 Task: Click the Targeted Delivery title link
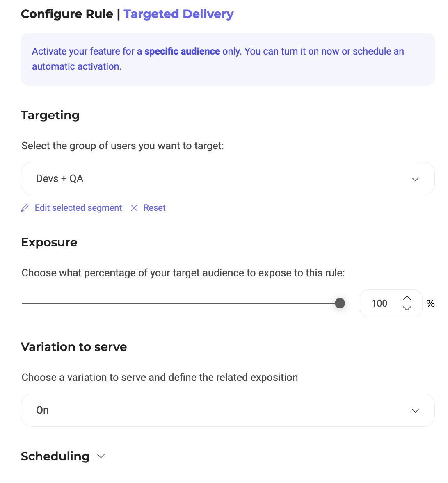[178, 14]
